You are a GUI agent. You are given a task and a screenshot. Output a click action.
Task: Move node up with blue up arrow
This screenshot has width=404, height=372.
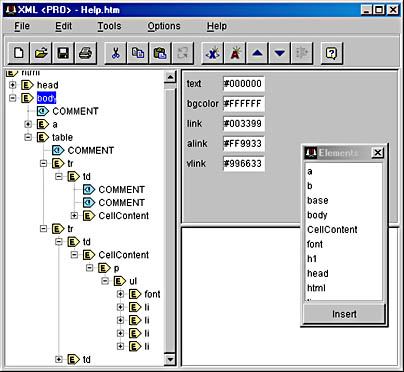pyautogui.click(x=257, y=53)
